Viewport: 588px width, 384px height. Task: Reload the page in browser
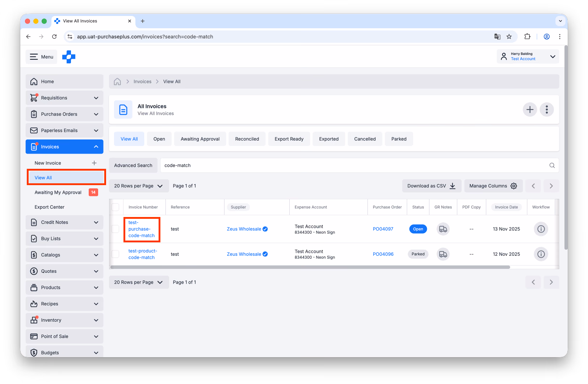point(54,37)
